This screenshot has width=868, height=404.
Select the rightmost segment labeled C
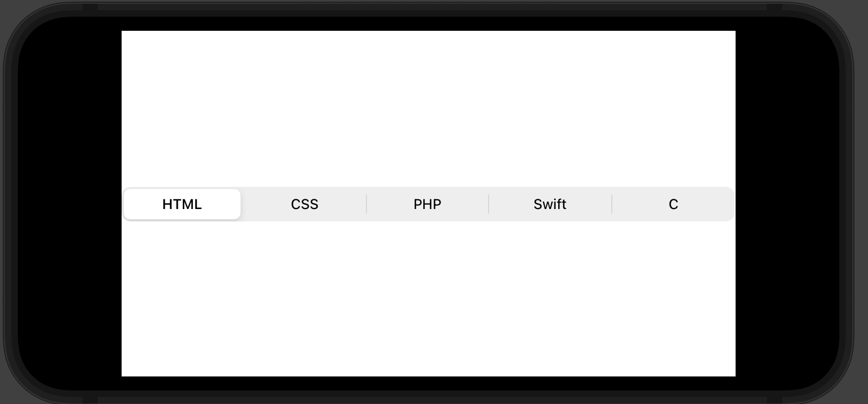(672, 204)
